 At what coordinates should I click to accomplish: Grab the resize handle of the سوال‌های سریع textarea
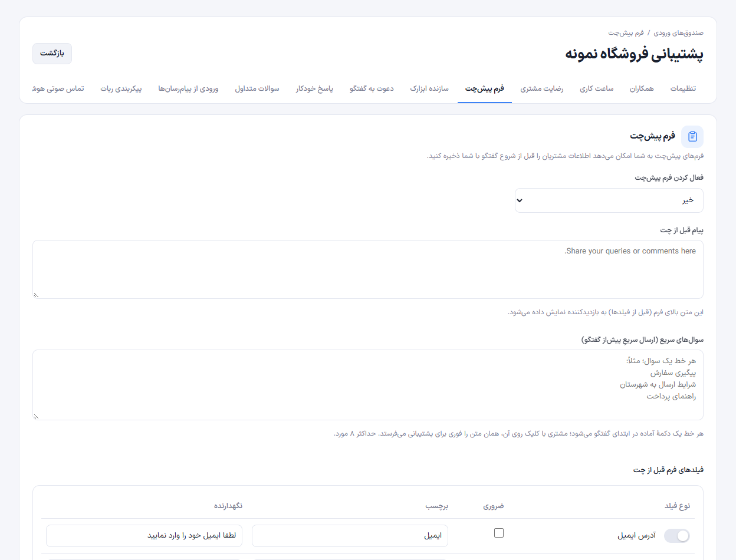37,416
